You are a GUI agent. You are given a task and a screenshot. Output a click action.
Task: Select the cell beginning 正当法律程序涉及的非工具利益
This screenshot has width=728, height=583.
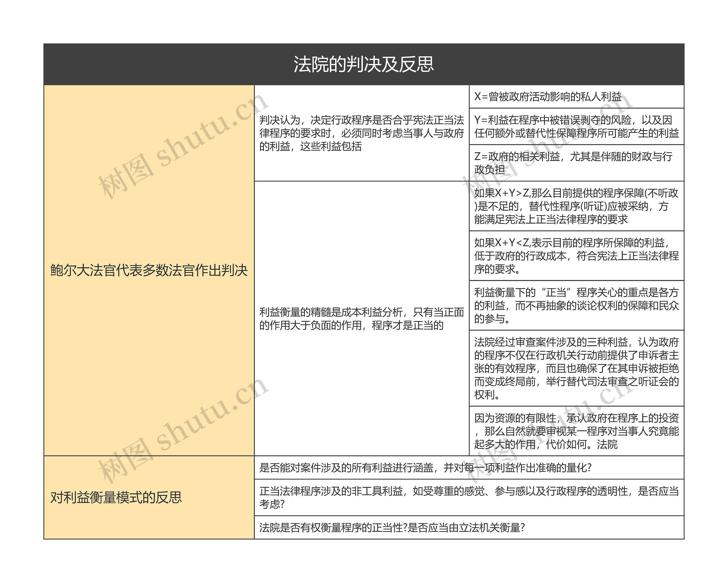point(469,497)
